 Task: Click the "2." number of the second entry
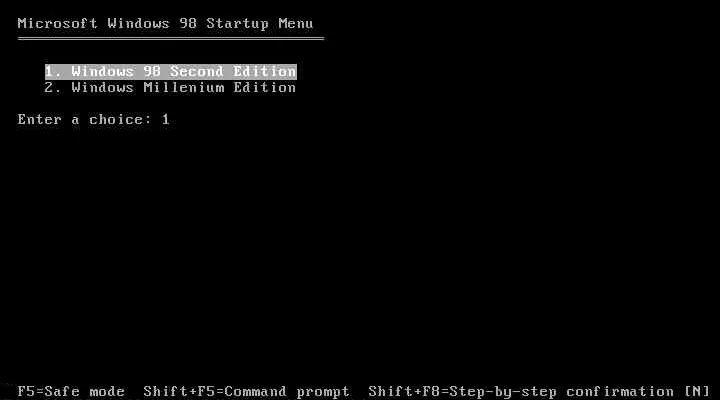[x=53, y=88]
